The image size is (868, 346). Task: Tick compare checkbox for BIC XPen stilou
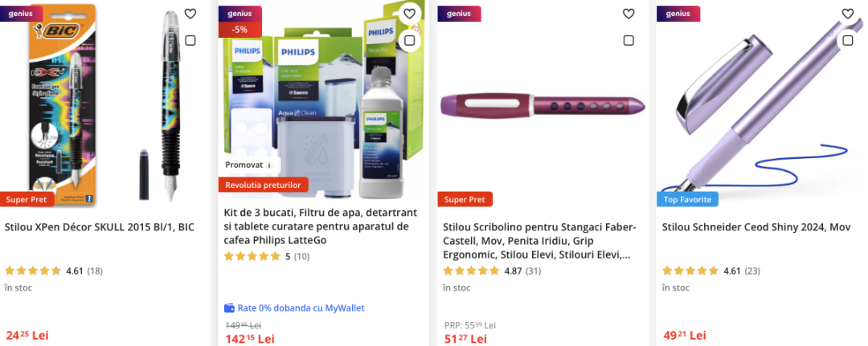pos(190,40)
